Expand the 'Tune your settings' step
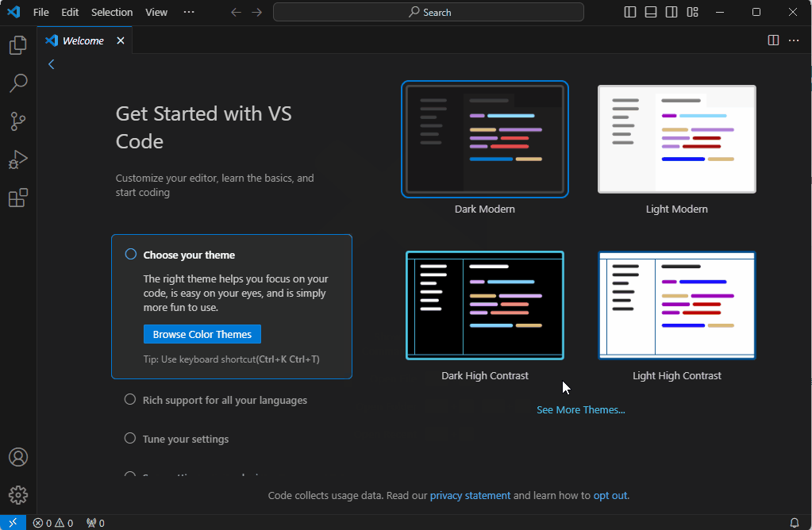 click(186, 439)
